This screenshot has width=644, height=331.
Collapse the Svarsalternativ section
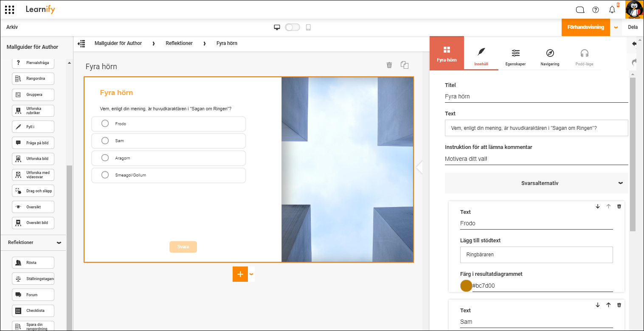(620, 183)
